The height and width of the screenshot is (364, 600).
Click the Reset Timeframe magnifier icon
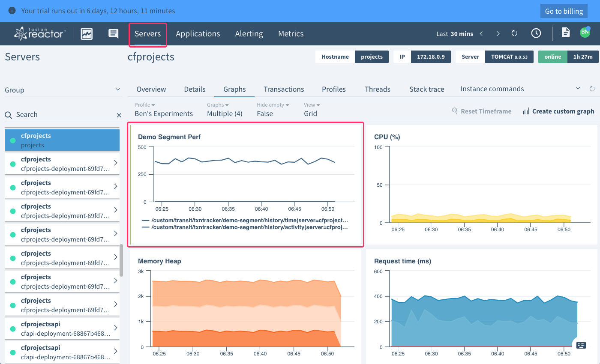pyautogui.click(x=455, y=111)
